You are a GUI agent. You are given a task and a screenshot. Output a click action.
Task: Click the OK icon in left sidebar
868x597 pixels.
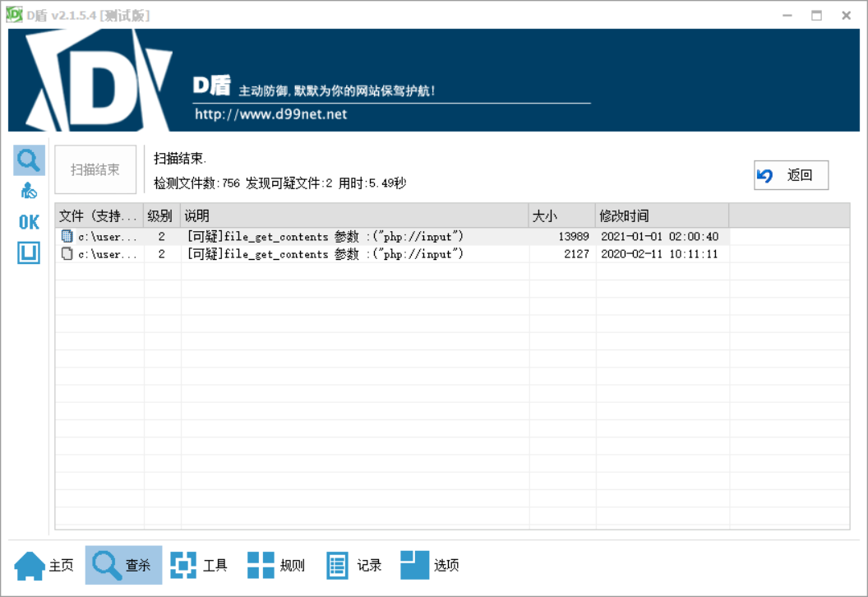coord(29,222)
